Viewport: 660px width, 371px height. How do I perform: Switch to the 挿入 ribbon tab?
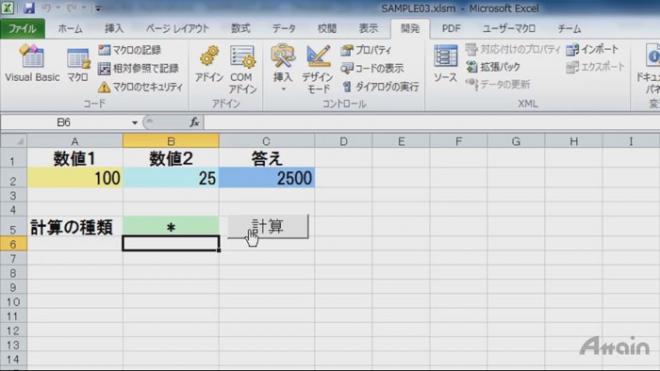114,29
